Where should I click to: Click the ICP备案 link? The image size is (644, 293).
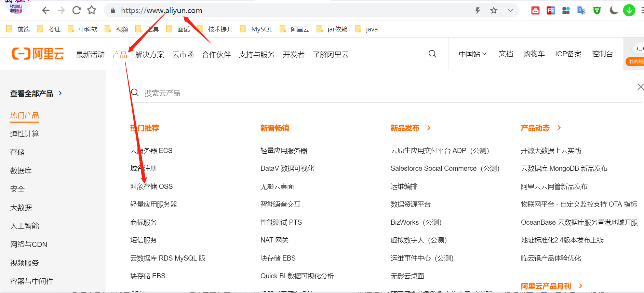(568, 54)
